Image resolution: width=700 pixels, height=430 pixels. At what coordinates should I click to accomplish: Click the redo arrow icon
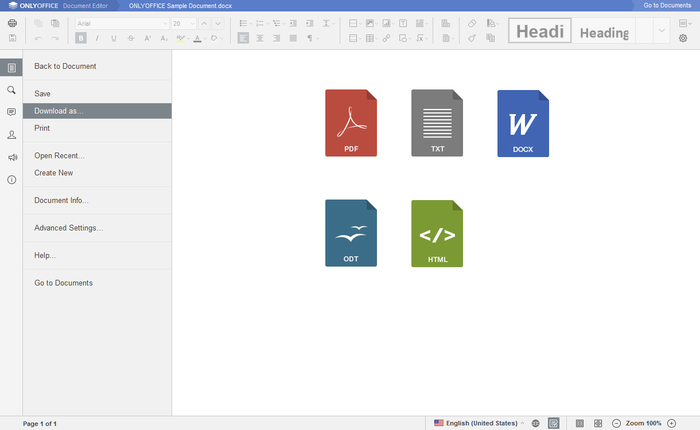tap(55, 38)
